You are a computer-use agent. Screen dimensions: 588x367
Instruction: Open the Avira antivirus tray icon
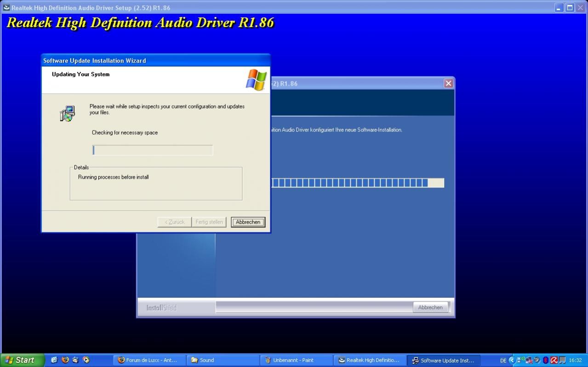[554, 361]
